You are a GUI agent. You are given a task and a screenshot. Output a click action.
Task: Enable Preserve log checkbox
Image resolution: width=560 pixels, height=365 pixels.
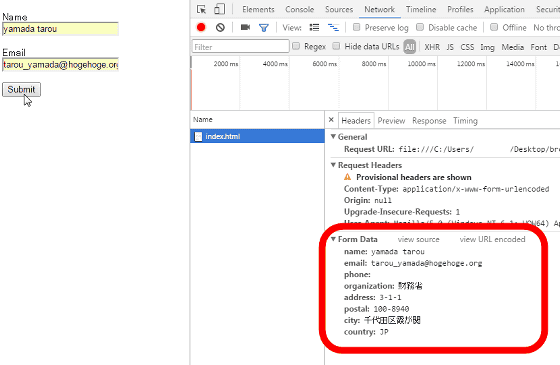356,27
